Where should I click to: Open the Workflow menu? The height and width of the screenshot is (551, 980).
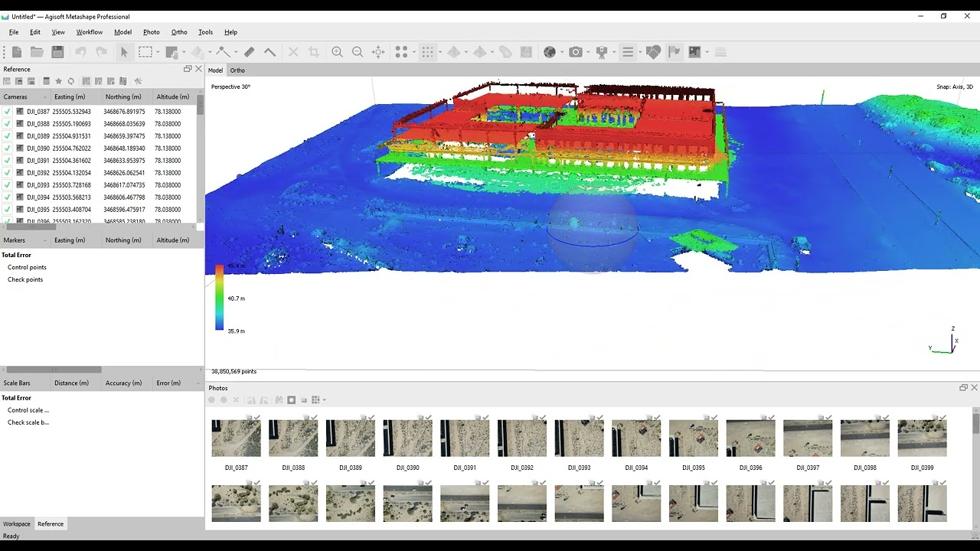(x=90, y=32)
